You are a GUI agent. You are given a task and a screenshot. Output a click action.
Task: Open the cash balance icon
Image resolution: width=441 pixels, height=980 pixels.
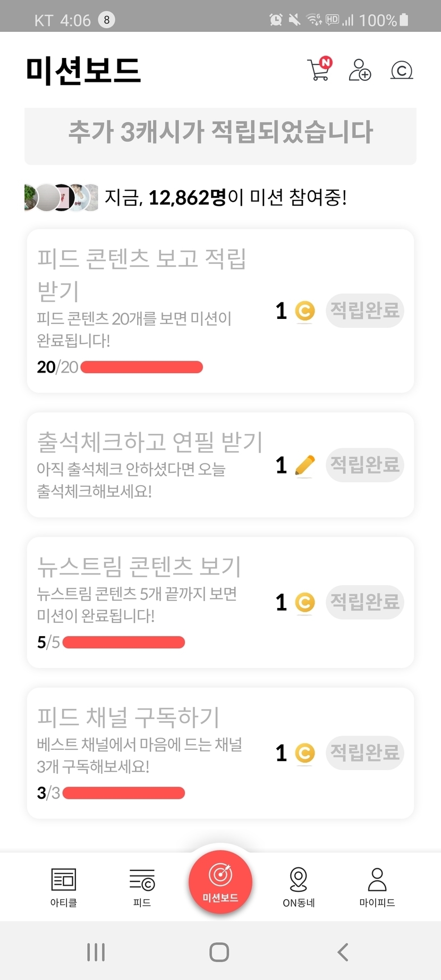click(402, 70)
